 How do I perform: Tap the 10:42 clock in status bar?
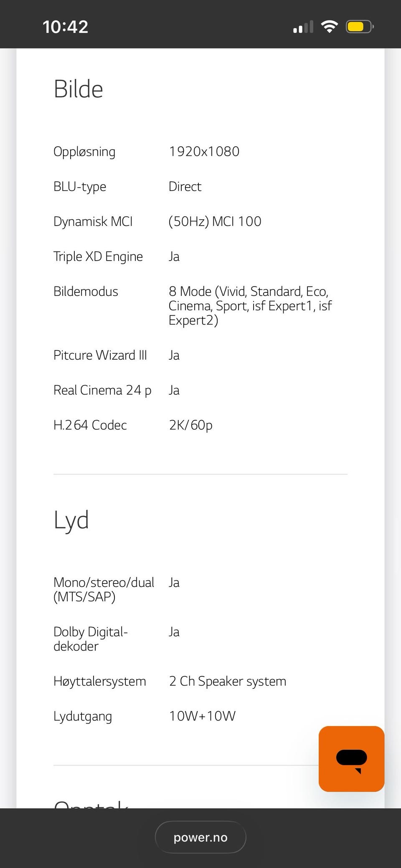pyautogui.click(x=65, y=27)
